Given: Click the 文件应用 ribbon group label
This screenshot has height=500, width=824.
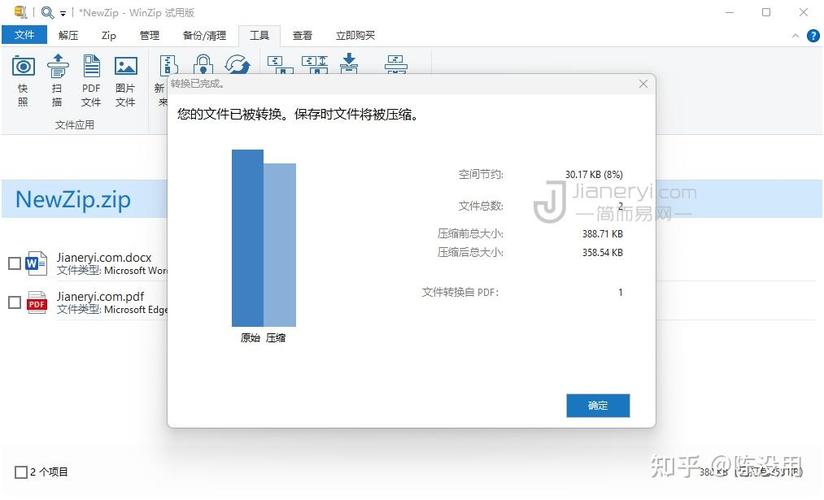Looking at the screenshot, I should (75, 125).
